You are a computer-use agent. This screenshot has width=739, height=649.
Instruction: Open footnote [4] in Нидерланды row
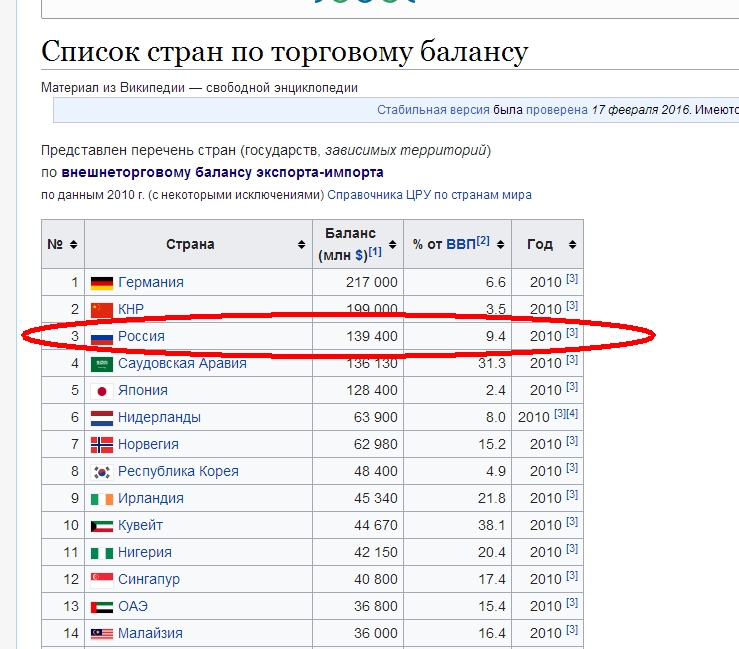coord(572,414)
